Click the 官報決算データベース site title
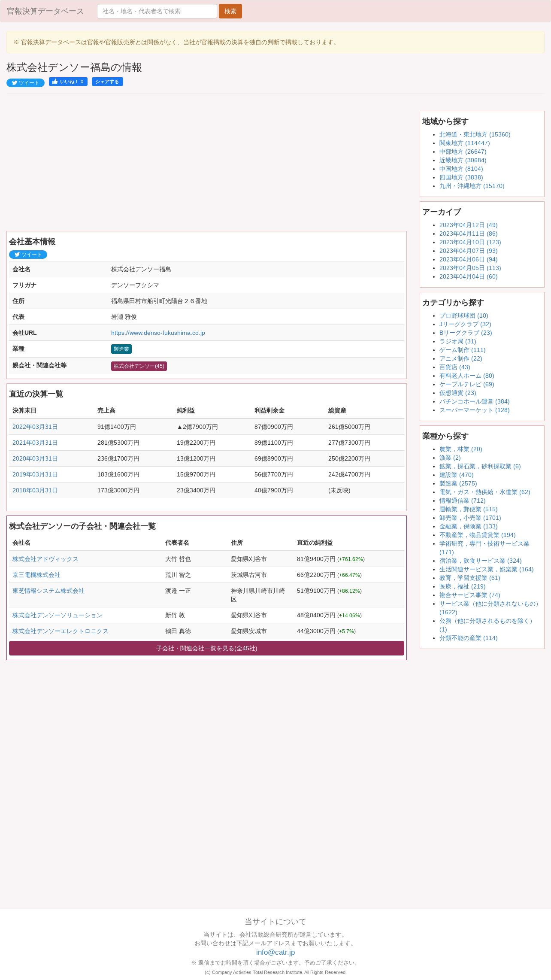The height and width of the screenshot is (980, 551). 45,11
